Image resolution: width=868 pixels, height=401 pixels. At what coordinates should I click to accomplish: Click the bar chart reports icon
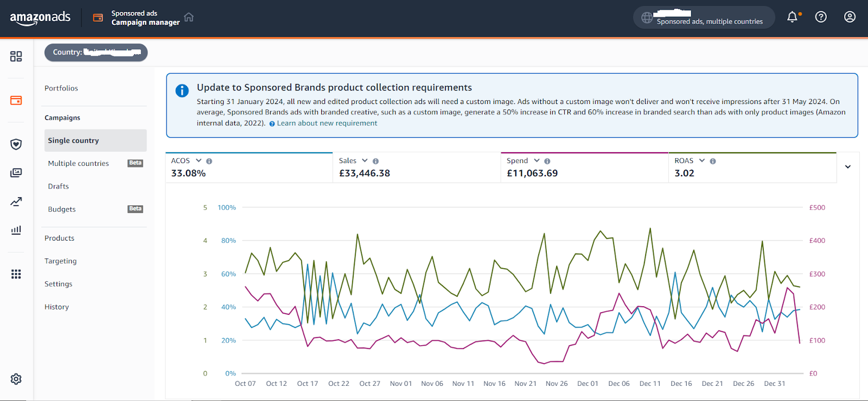tap(16, 230)
